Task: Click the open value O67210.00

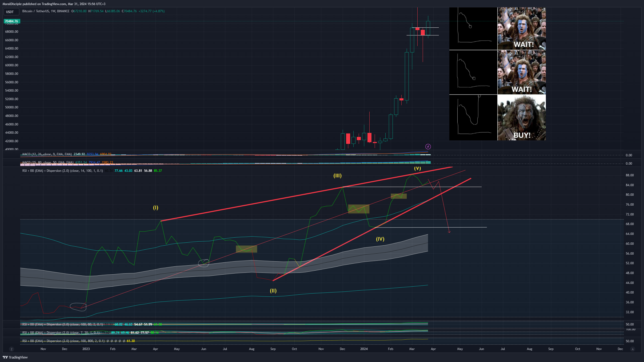Action: click(x=79, y=11)
